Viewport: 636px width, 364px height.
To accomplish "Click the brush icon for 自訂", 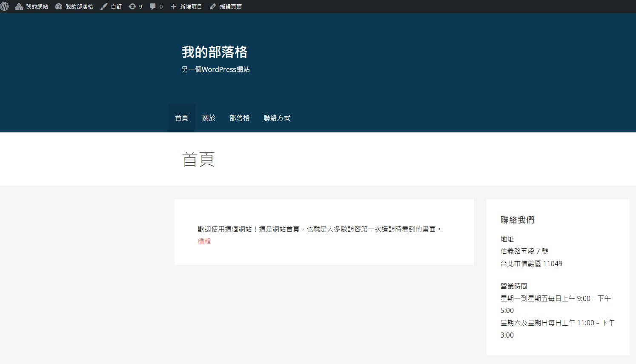I will (104, 6).
